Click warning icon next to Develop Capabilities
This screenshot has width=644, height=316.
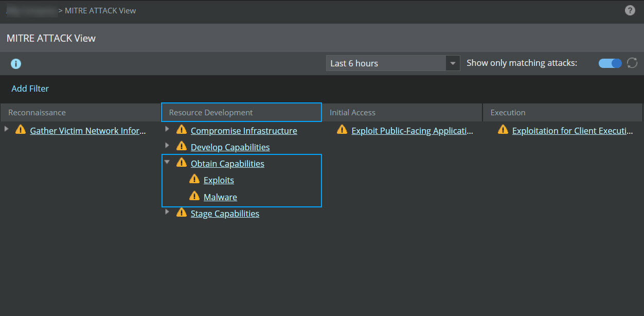coord(182,146)
